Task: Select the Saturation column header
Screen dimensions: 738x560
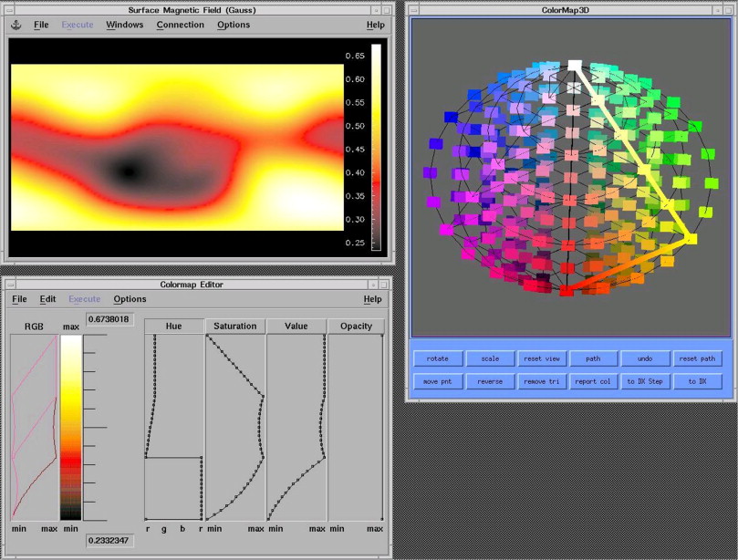Action: point(234,327)
